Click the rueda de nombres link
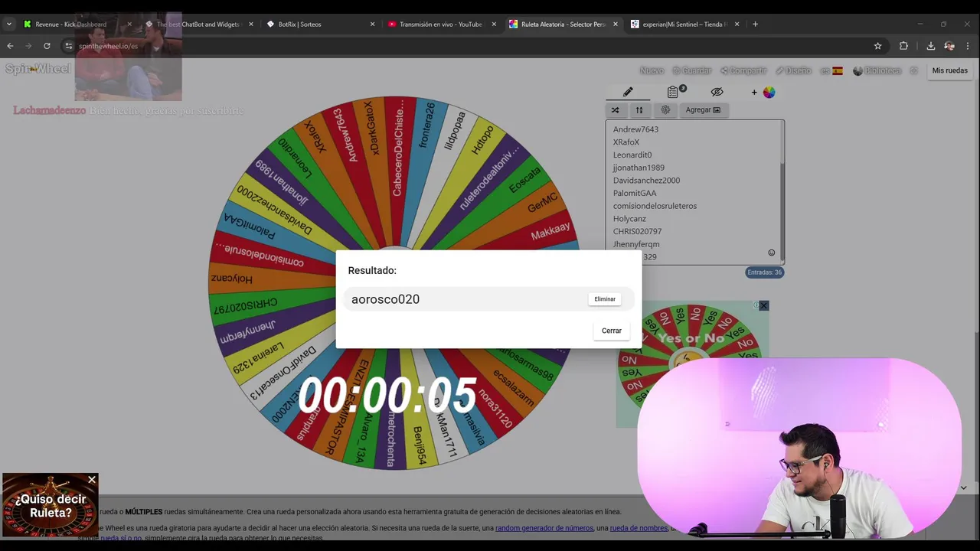The image size is (980, 551). click(639, 528)
